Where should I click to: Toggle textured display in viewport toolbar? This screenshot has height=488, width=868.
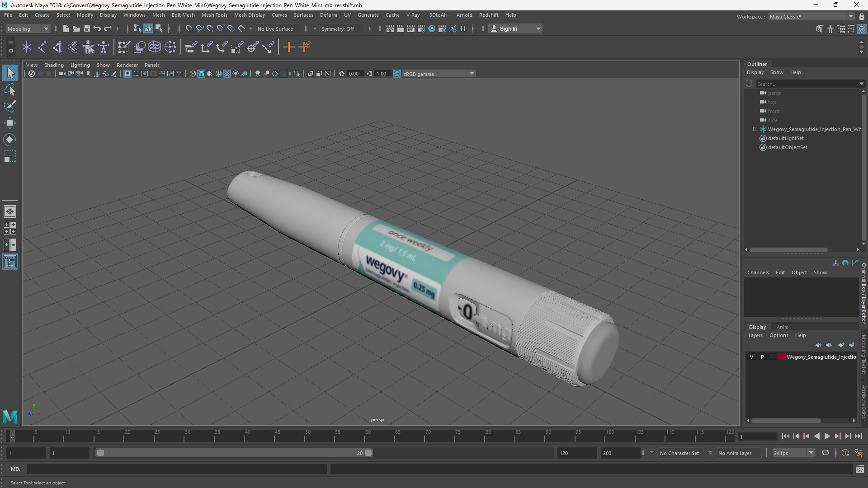point(227,74)
